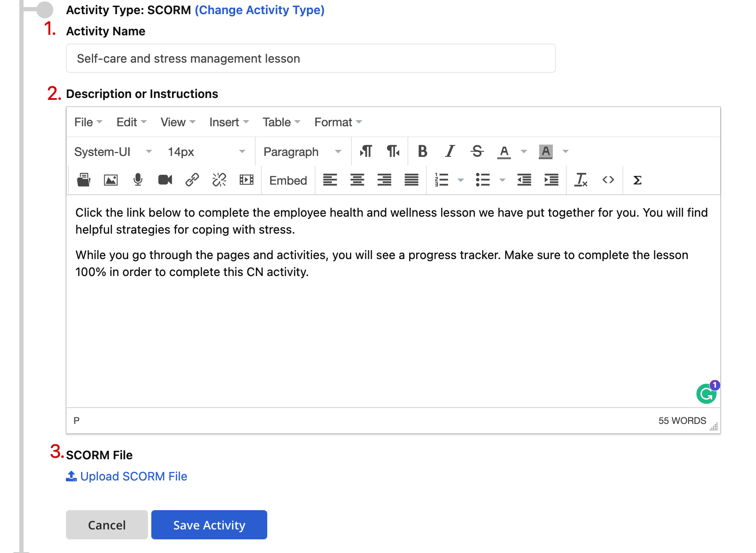Open the Paragraph block format dropdown
756x553 pixels.
click(302, 152)
